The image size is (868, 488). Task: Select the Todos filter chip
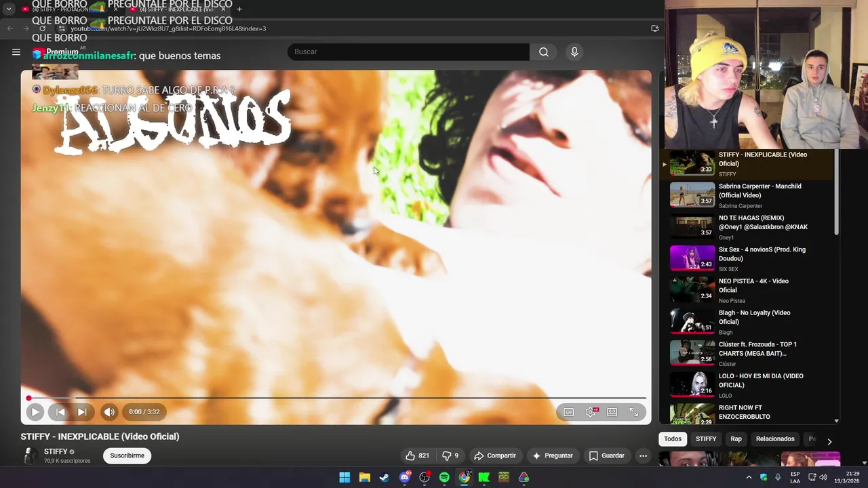(x=673, y=439)
